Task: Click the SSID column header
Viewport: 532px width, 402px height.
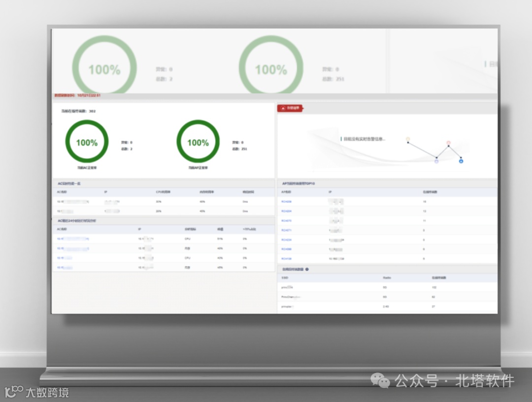Action: [285, 278]
